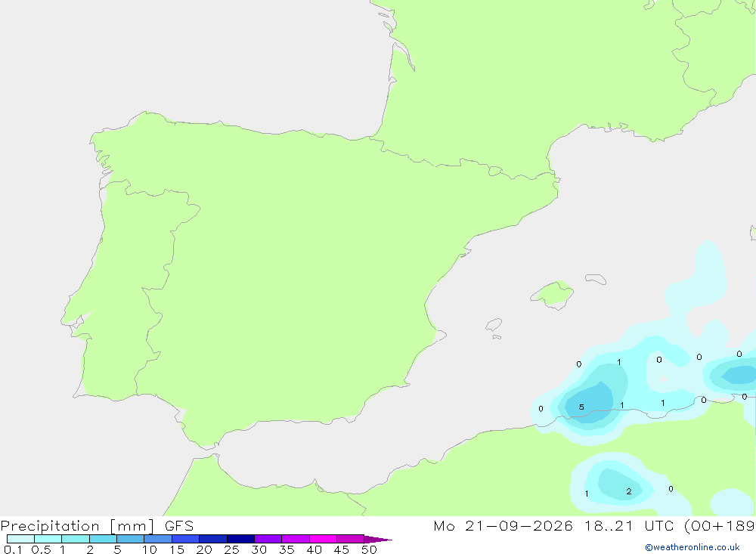Select the palest cyan 0.1 legend swatch
The width and height of the screenshot is (756, 554).
(20, 539)
